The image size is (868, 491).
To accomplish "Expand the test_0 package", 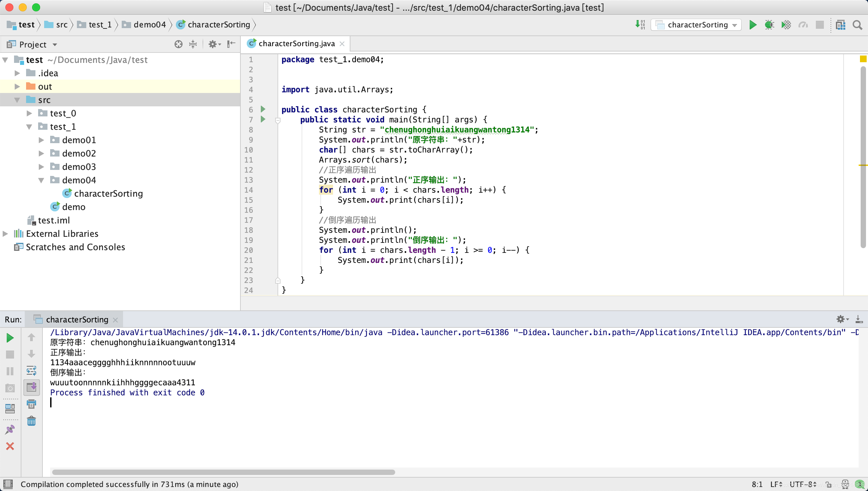I will pos(29,113).
